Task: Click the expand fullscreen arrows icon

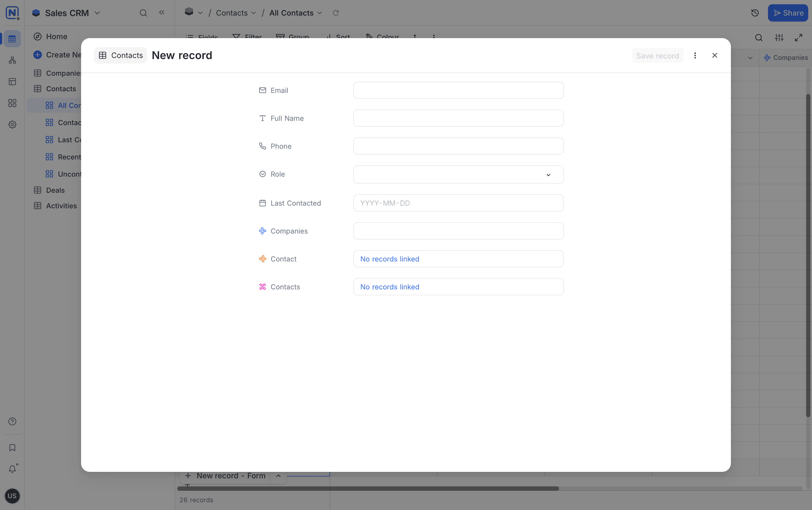Action: (x=799, y=37)
